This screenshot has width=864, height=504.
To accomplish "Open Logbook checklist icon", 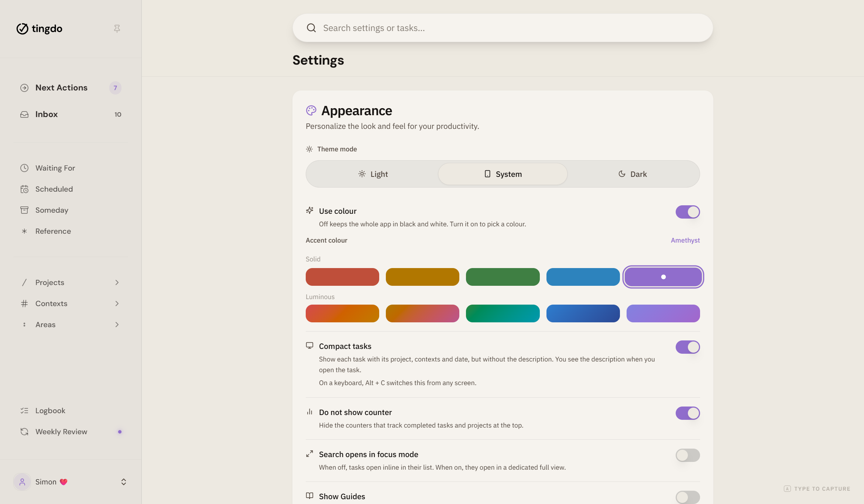I will coord(24,411).
